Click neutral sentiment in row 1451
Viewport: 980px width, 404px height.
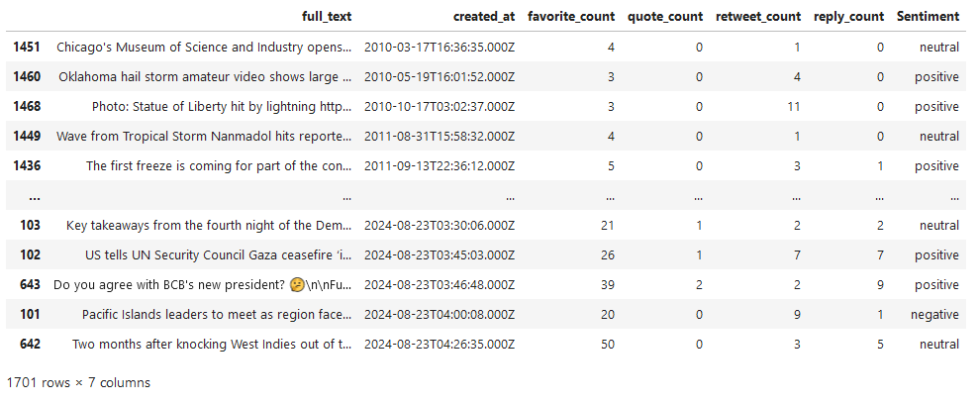(938, 47)
